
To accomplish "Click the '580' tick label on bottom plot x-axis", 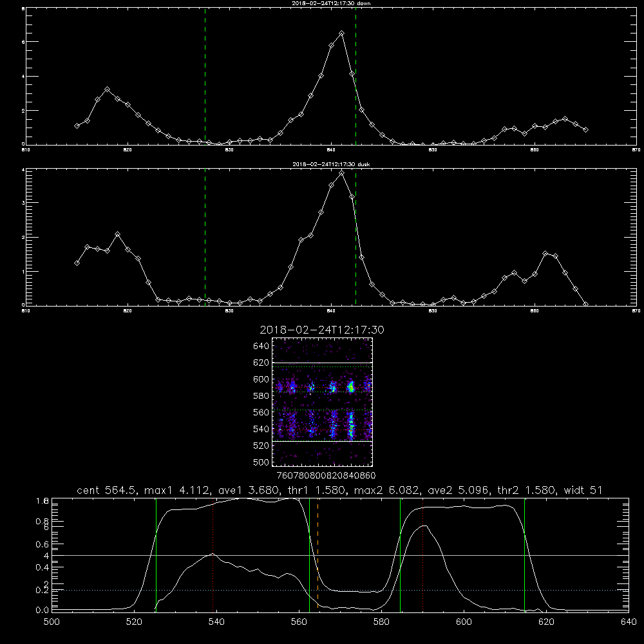I will coord(381,622).
